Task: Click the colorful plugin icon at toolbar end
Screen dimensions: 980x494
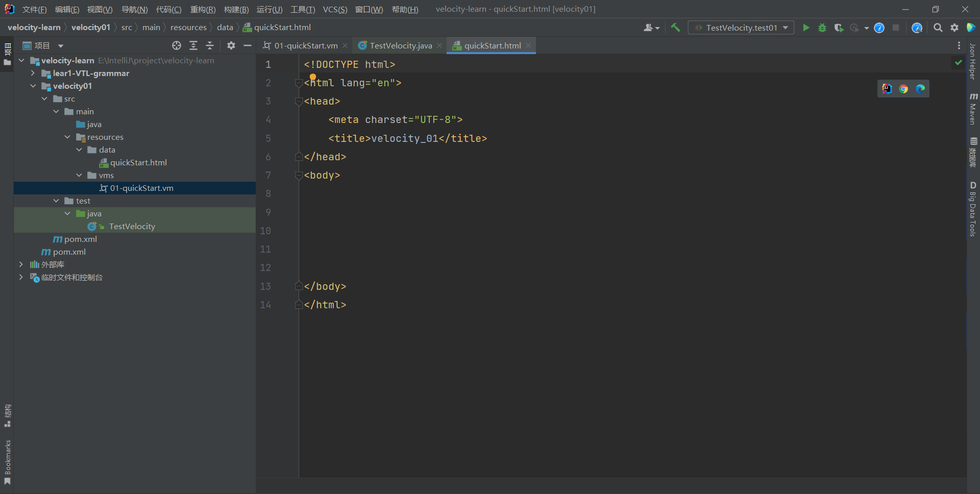Action: pyautogui.click(x=971, y=28)
